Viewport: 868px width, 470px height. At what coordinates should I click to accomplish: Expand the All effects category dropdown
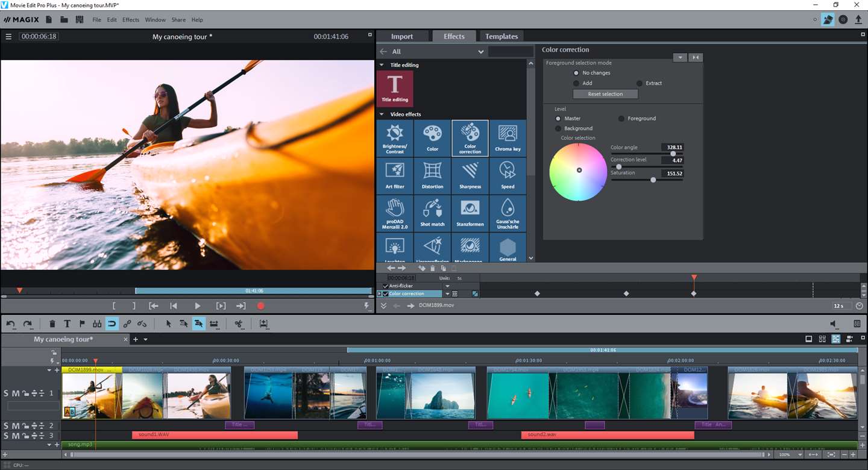click(x=480, y=52)
